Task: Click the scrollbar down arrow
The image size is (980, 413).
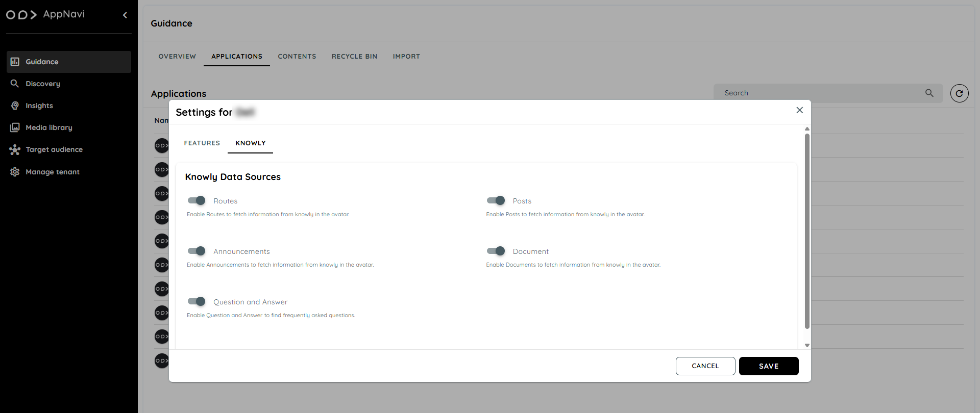Action: (x=807, y=345)
